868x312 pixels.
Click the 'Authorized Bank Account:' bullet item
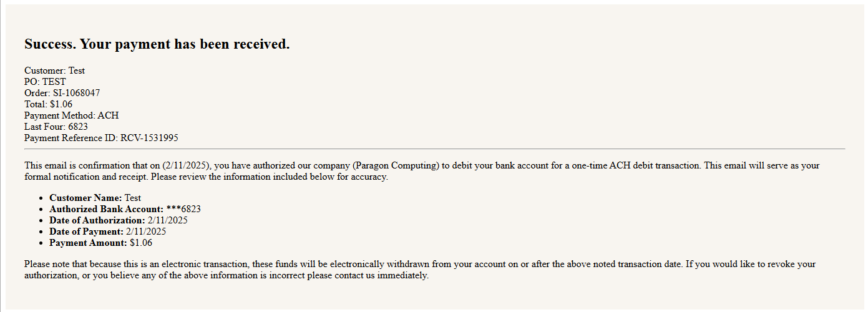[x=125, y=209]
